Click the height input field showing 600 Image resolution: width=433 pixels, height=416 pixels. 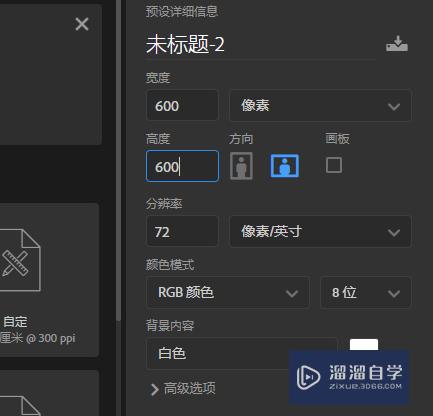coord(182,166)
